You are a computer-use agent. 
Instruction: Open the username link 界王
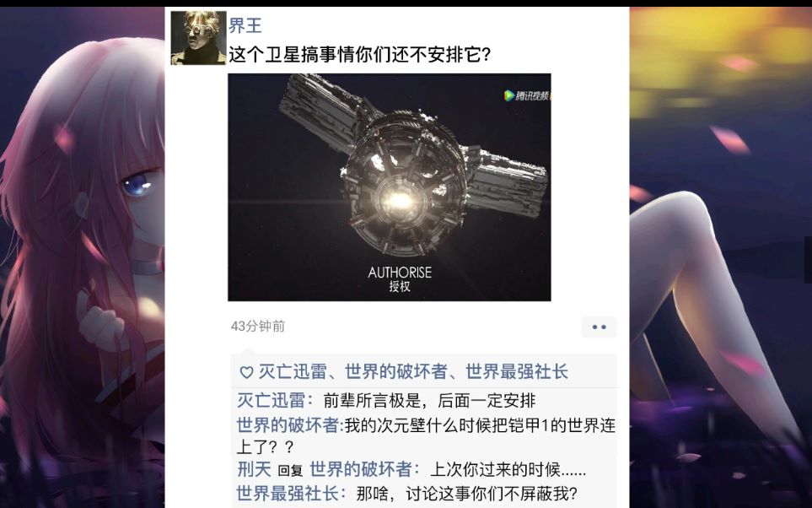point(245,25)
